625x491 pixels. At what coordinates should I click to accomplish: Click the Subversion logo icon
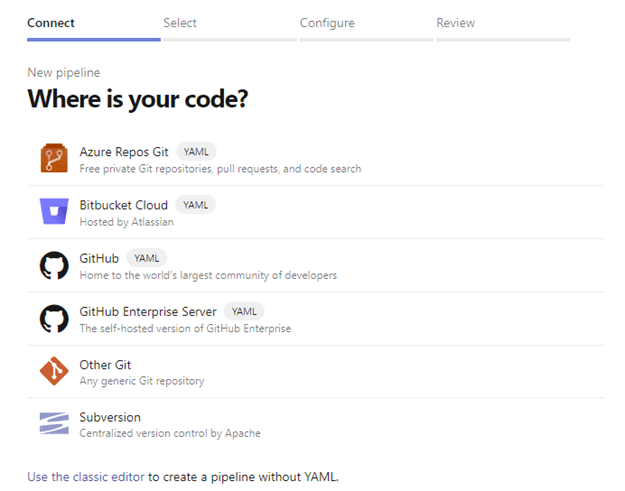pyautogui.click(x=53, y=424)
